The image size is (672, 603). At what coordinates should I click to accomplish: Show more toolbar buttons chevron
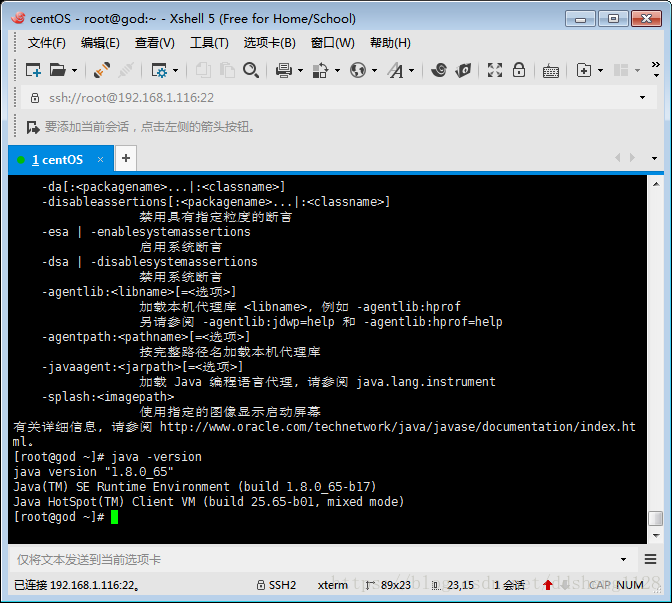656,69
